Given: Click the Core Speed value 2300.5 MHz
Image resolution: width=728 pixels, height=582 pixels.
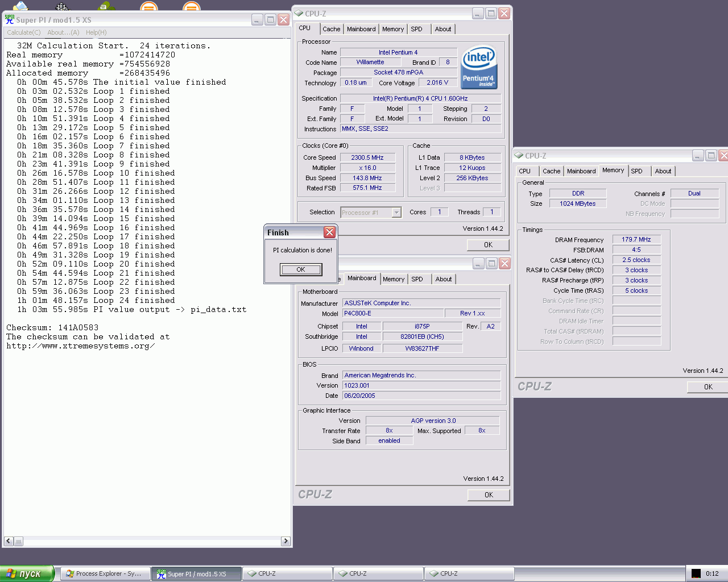Looking at the screenshot, I should click(367, 157).
